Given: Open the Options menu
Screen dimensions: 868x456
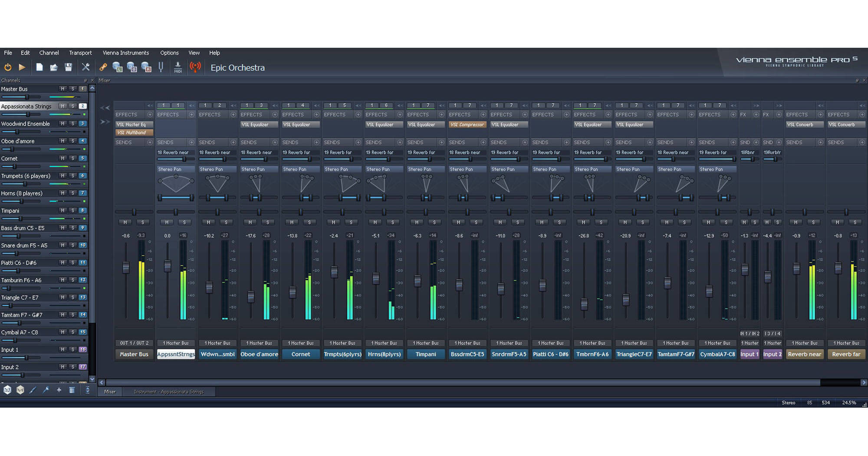Looking at the screenshot, I should pos(169,53).
